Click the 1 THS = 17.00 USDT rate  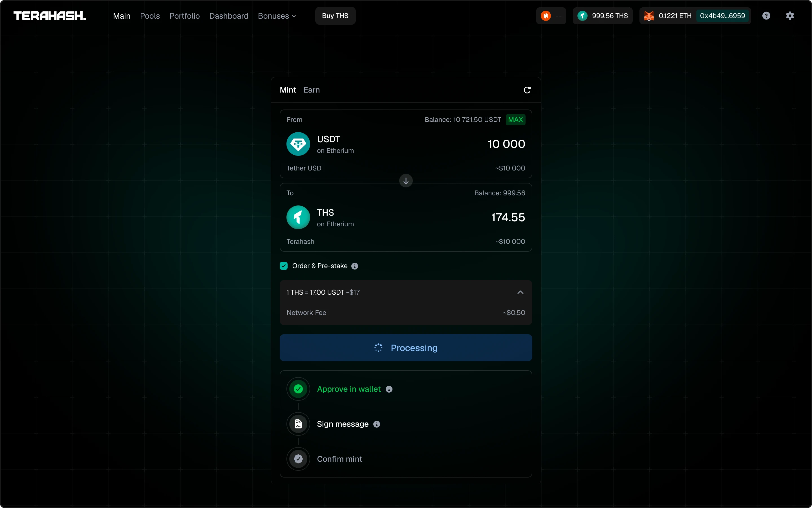[x=323, y=292]
